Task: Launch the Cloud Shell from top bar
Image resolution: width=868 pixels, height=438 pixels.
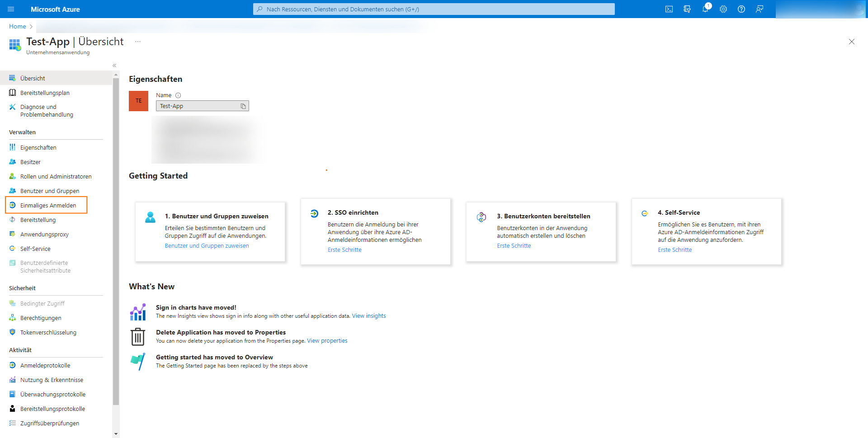Action: click(669, 9)
